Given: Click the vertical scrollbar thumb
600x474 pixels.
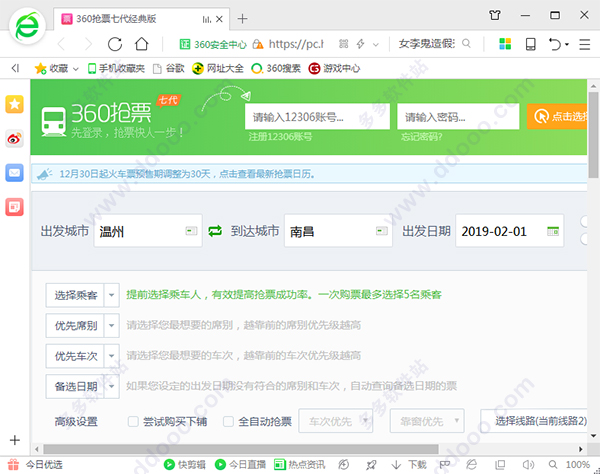Looking at the screenshot, I should coord(593,134).
